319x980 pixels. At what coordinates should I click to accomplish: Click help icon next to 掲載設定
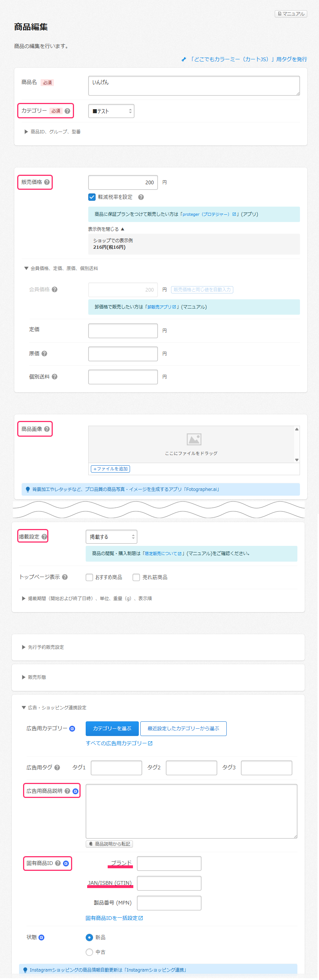pyautogui.click(x=44, y=537)
